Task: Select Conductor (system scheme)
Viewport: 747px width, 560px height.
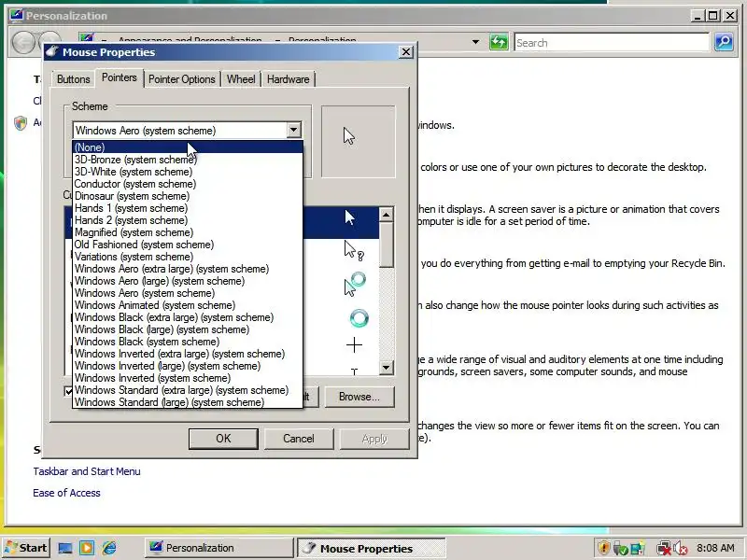Action: 188,184
